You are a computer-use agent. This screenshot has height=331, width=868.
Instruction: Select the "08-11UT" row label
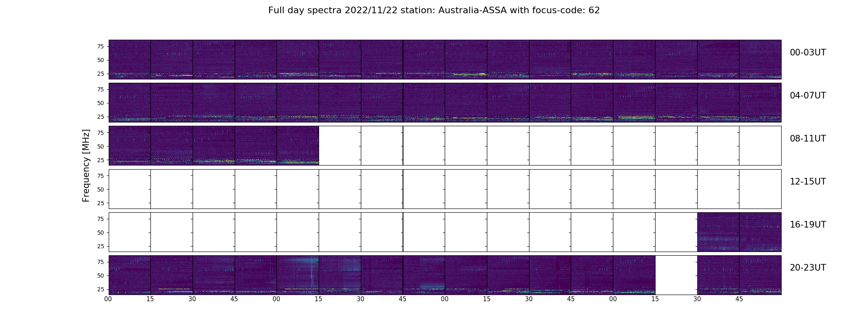click(808, 139)
